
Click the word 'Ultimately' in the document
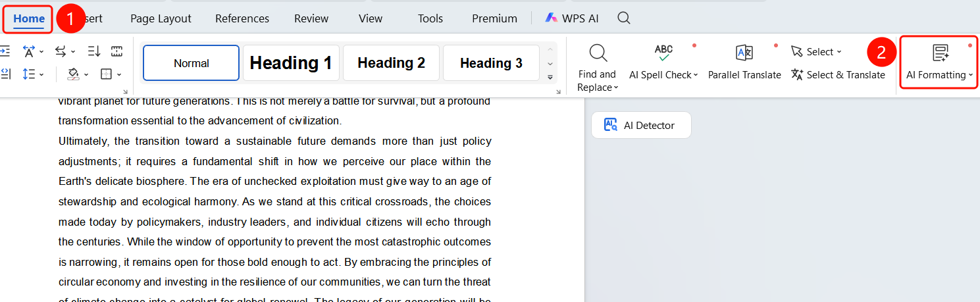point(84,141)
